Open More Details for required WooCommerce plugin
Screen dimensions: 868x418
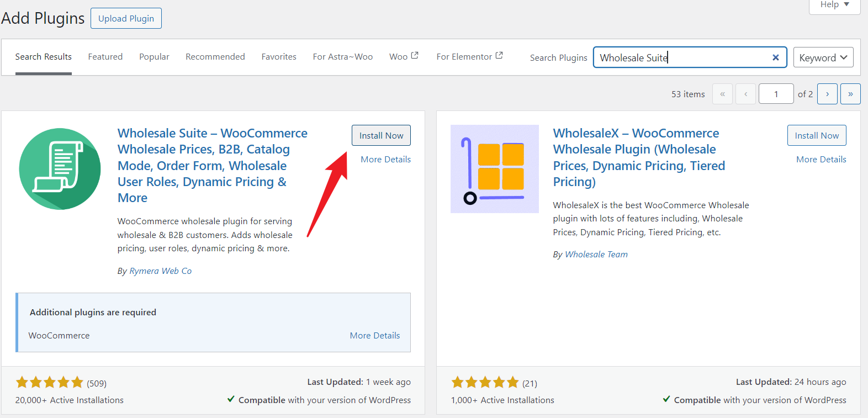[375, 335]
